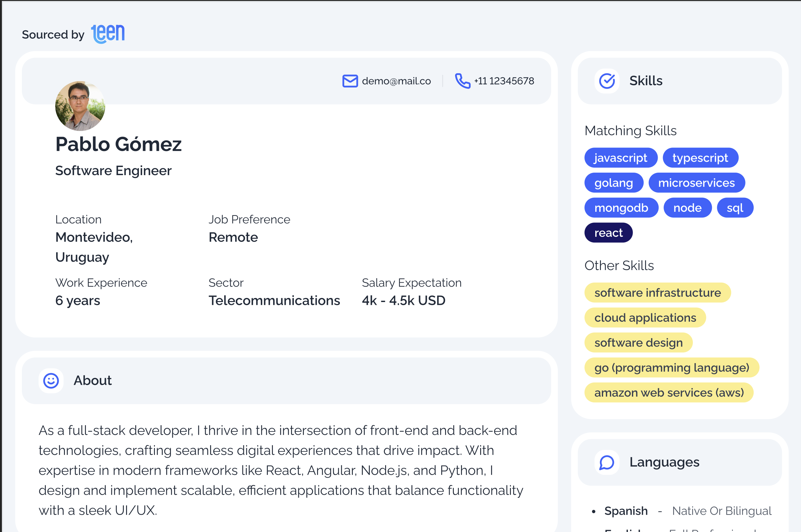Image resolution: width=801 pixels, height=532 pixels.
Task: Click the sql skill tag
Action: point(735,208)
